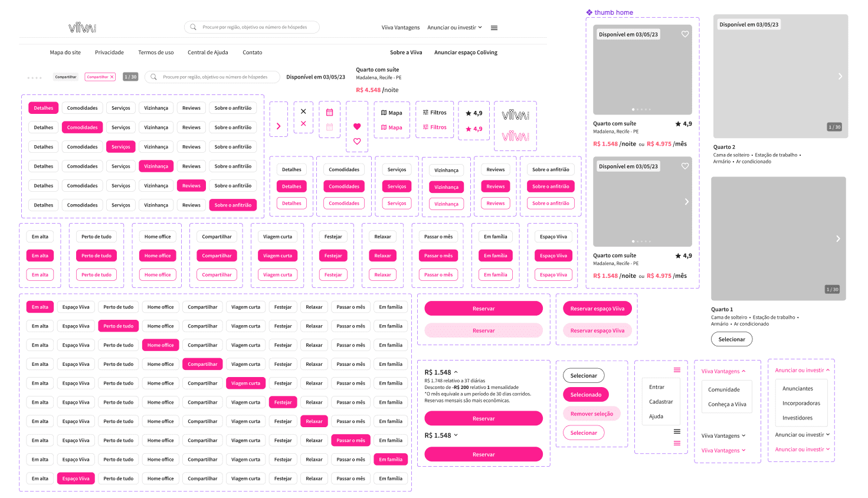This screenshot has width=868, height=498.
Task: Open Sobre a Viiva menu item
Action: pos(405,53)
